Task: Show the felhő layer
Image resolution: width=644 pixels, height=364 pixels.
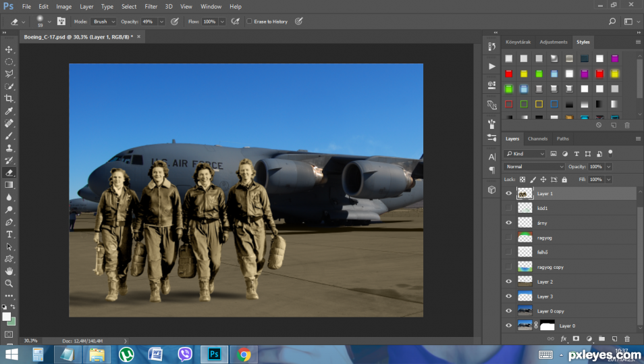Action: 508,252
